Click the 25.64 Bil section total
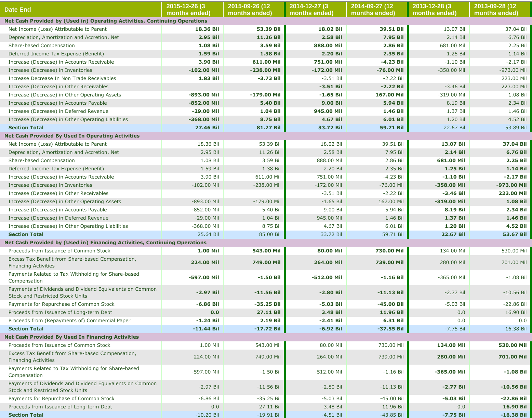532x418 pixels. point(208,234)
